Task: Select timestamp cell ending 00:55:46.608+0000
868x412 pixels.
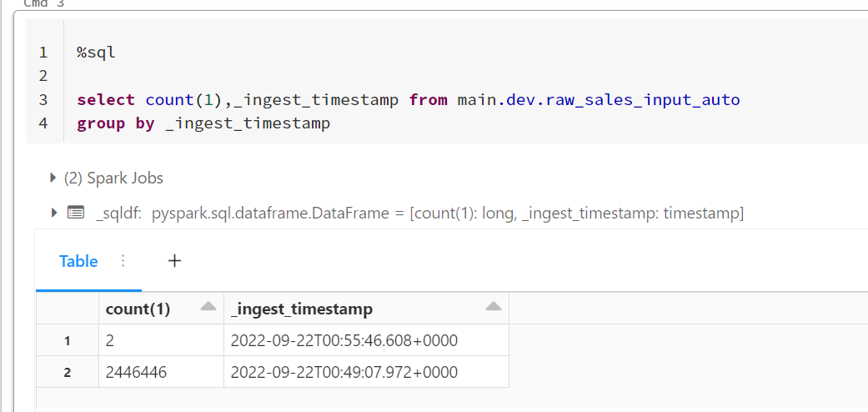Action: coord(344,340)
